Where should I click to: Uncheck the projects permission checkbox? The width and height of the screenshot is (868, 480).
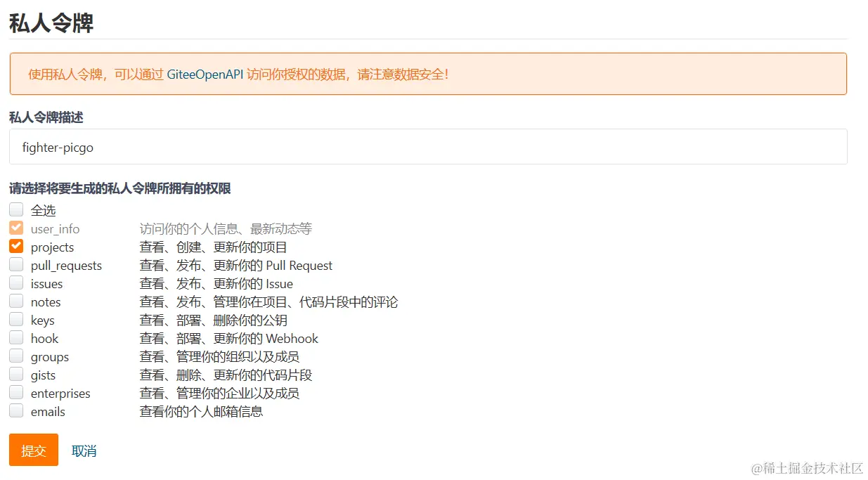pyautogui.click(x=16, y=245)
